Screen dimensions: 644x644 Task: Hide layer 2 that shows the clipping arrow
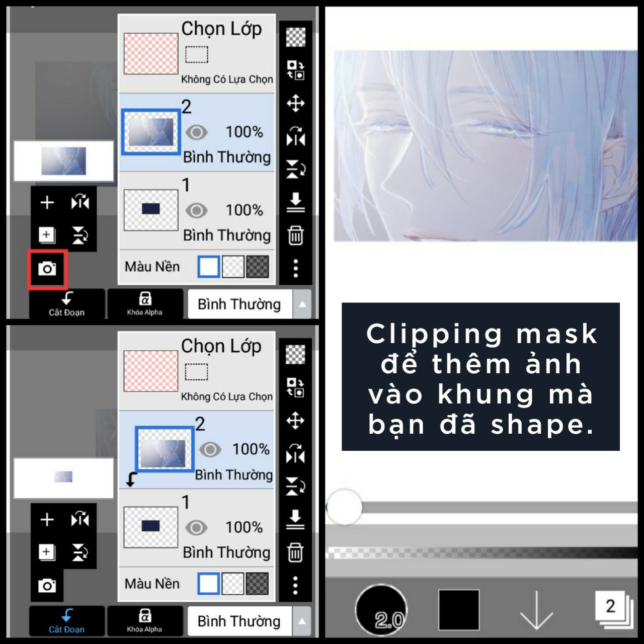(x=210, y=449)
